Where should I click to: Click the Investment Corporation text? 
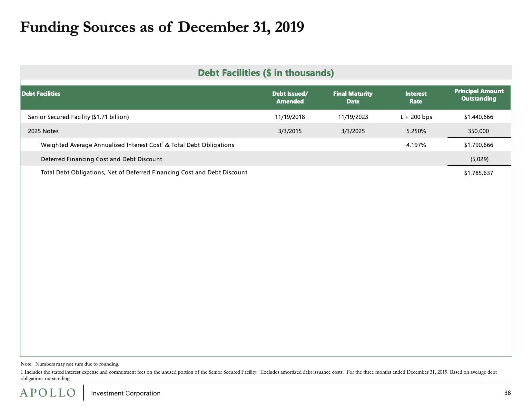(126, 393)
